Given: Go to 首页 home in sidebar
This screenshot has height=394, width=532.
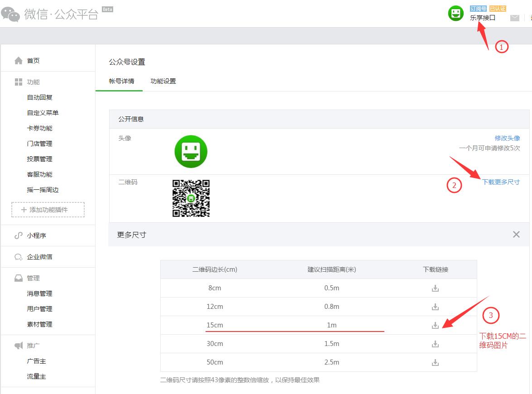Looking at the screenshot, I should click(x=33, y=61).
